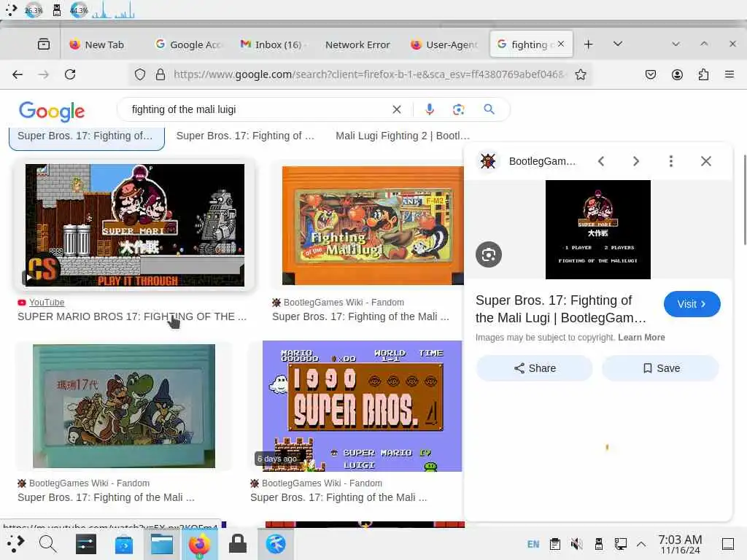The image size is (747, 560).
Task: Click the Google logo
Action: click(52, 112)
